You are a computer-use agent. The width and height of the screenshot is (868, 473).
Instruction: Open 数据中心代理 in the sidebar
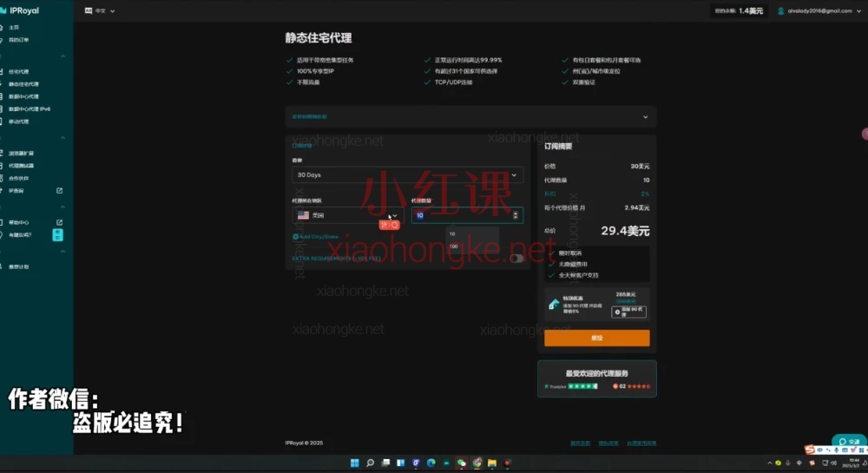point(23,97)
